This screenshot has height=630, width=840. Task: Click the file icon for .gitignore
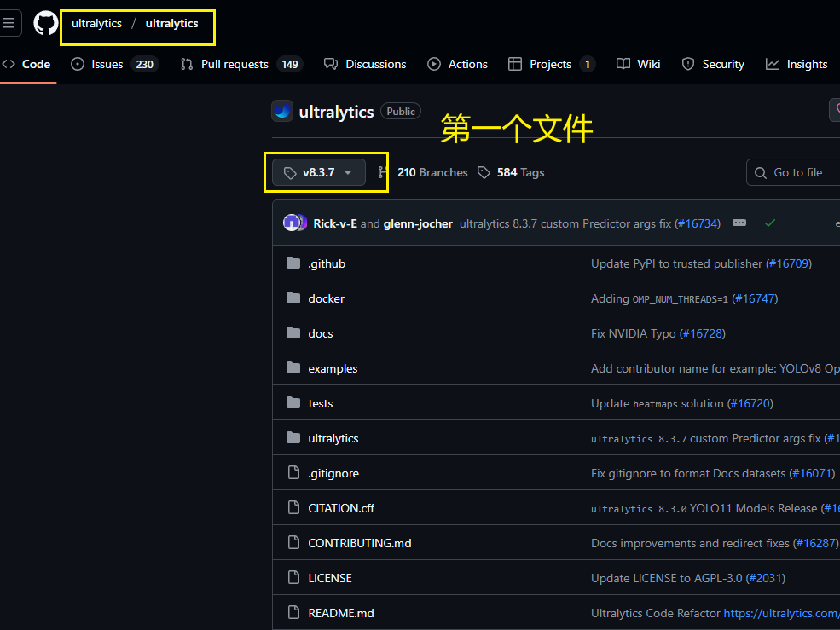293,472
